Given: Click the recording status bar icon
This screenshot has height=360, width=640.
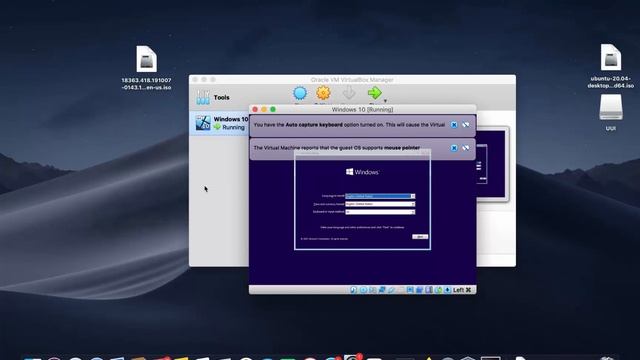Looking at the screenshot, I should point(420,290).
